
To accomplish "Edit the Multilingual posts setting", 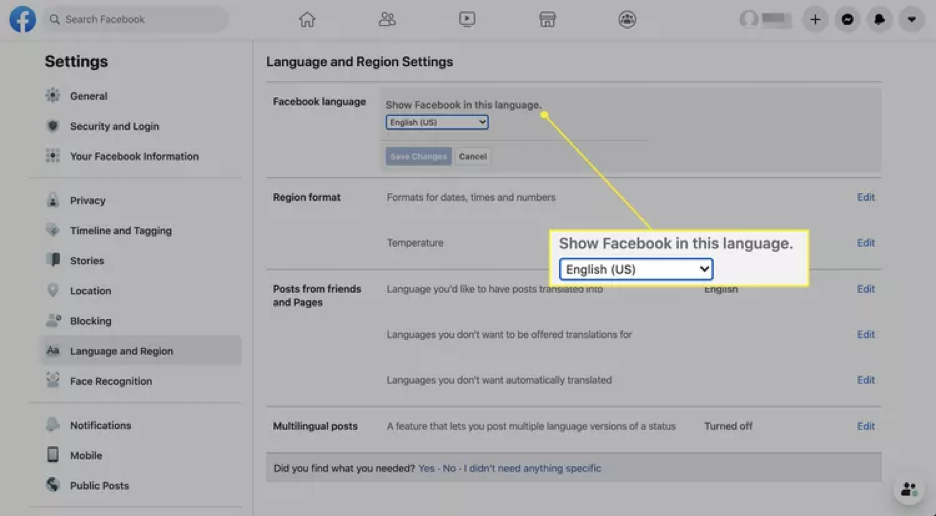I will click(x=865, y=426).
